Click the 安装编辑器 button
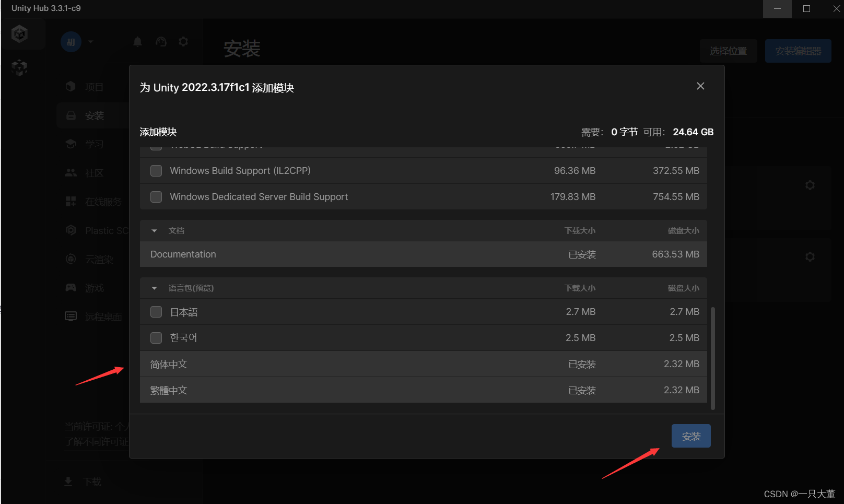This screenshot has height=504, width=844. [798, 51]
